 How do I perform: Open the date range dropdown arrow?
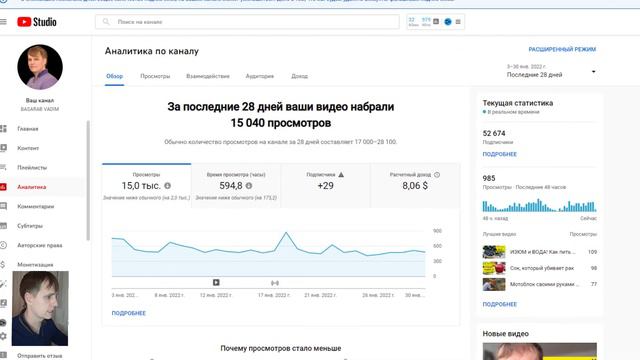(x=593, y=72)
